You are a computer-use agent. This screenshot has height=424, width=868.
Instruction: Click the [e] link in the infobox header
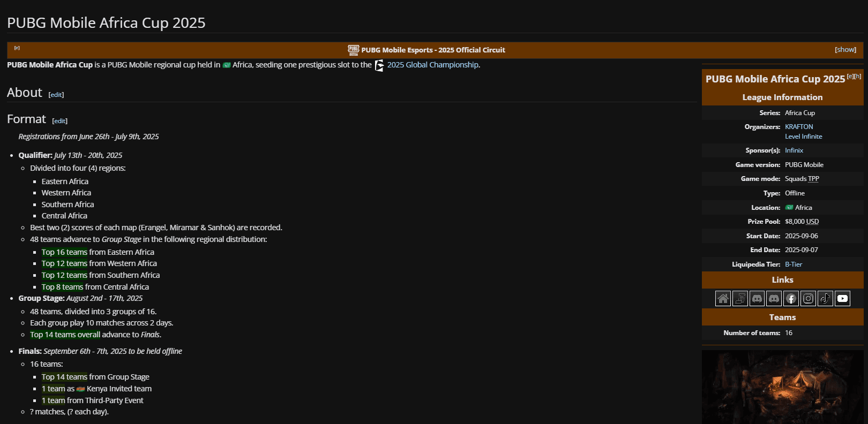point(850,76)
